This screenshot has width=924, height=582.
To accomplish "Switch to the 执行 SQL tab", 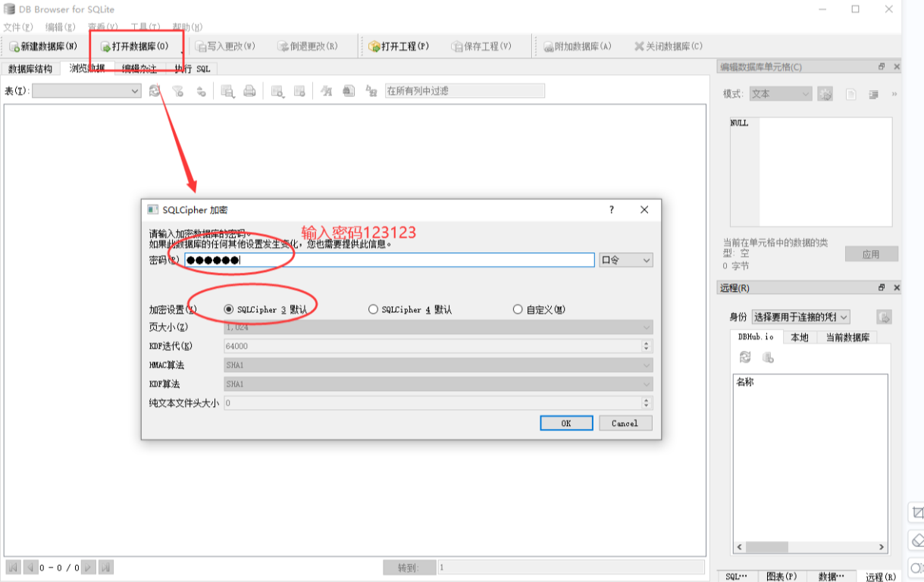I will pos(193,69).
